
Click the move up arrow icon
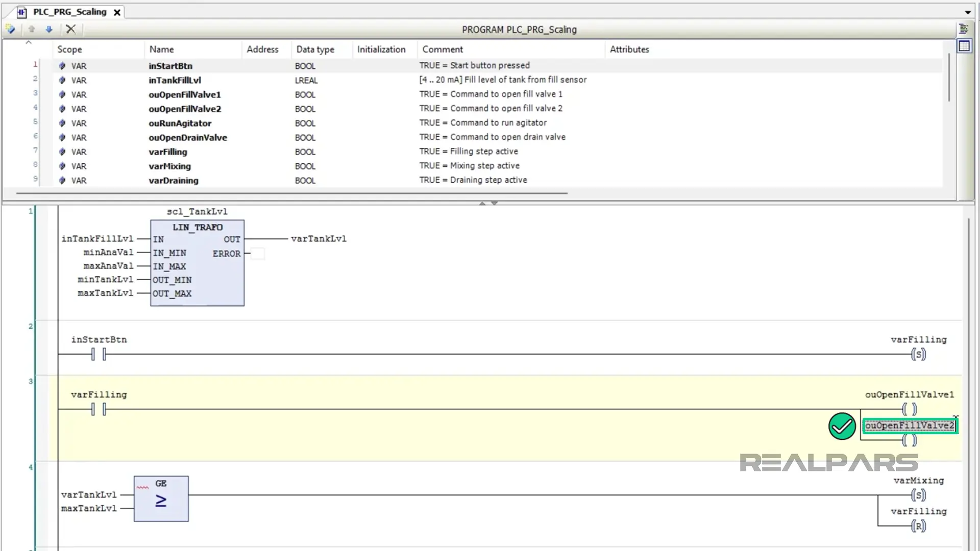[32, 29]
